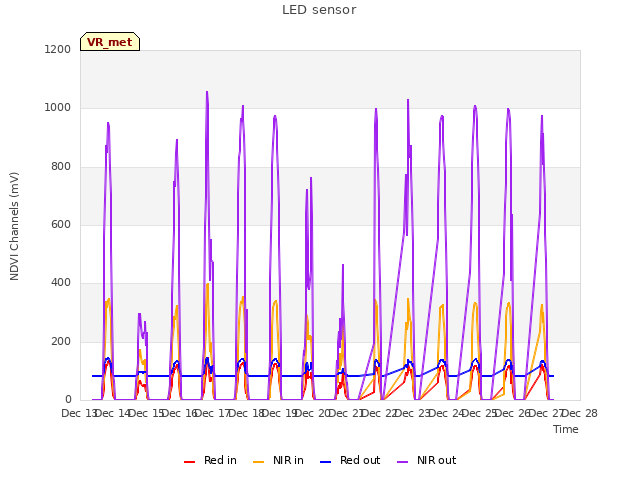Image resolution: width=640 pixels, height=480 pixels.
Task: Click the Time axis title
Action: coord(566,429)
